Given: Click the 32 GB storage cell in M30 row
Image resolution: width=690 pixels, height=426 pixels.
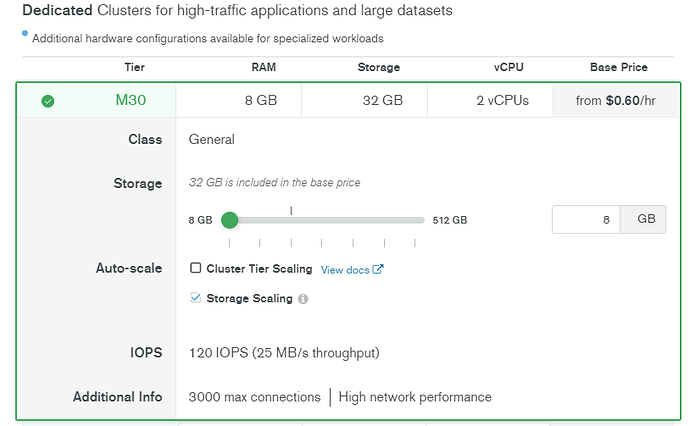Looking at the screenshot, I should [382, 101].
